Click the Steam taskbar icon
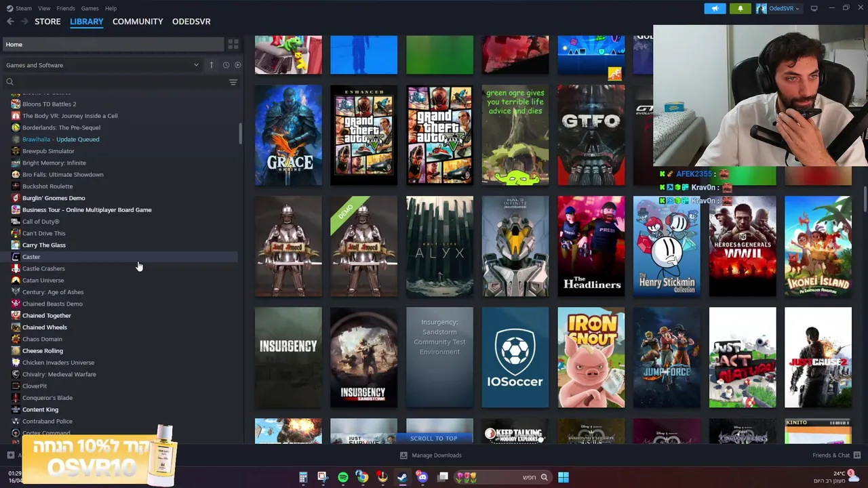 402,477
